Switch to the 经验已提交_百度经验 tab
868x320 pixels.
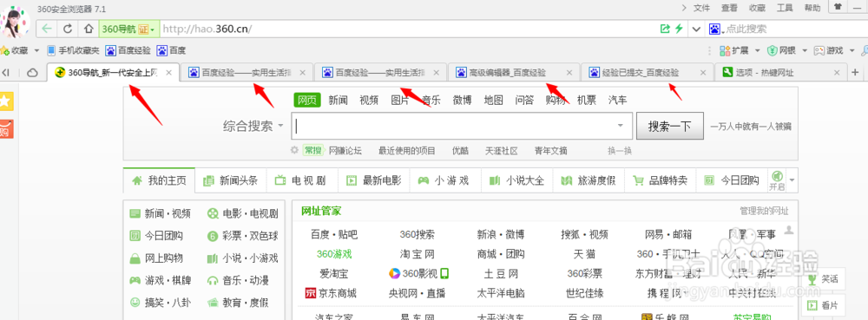pyautogui.click(x=648, y=72)
